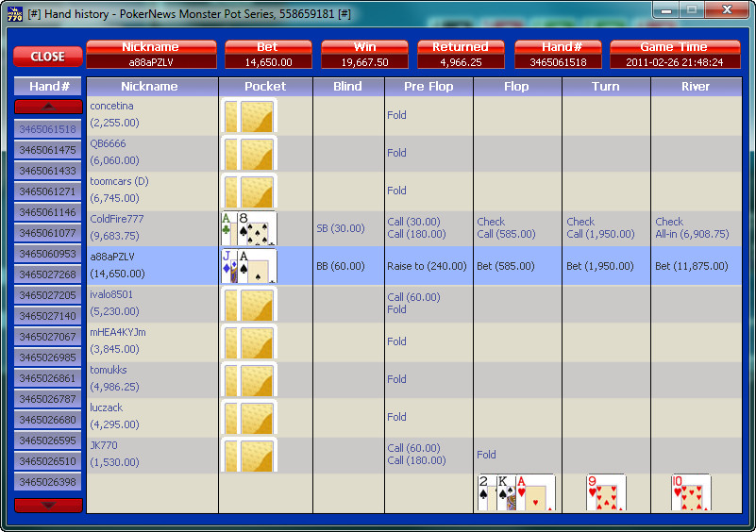Select hand 3465027205
Viewport: 756px width, 532px height.
48,295
